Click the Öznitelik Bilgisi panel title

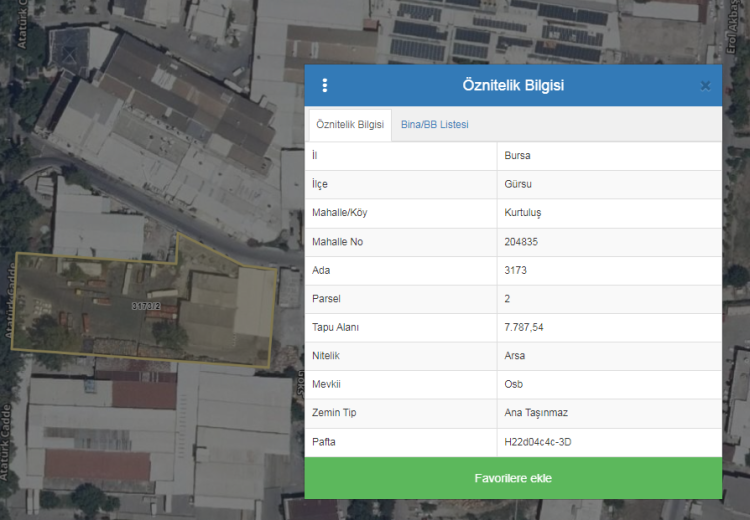click(513, 86)
